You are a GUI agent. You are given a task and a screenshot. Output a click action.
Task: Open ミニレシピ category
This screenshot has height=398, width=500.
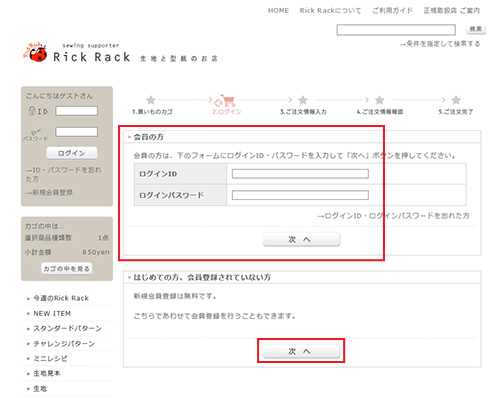coord(50,359)
